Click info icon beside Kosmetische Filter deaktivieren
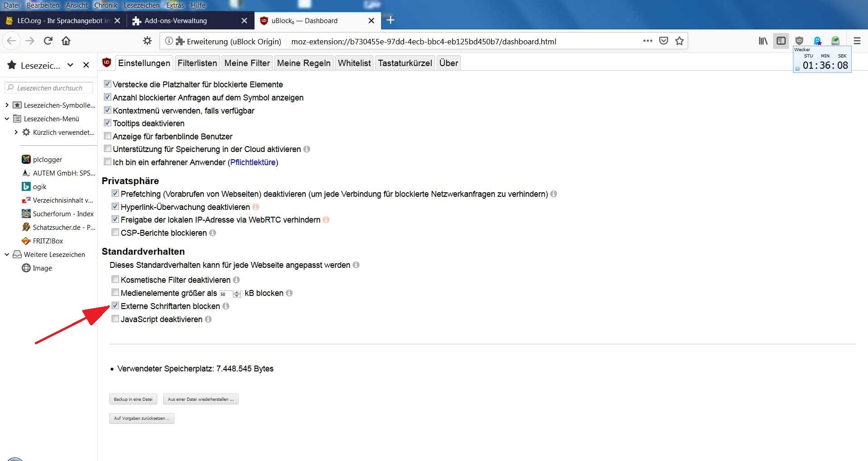Viewport: 868px width, 461px height. 236,280
